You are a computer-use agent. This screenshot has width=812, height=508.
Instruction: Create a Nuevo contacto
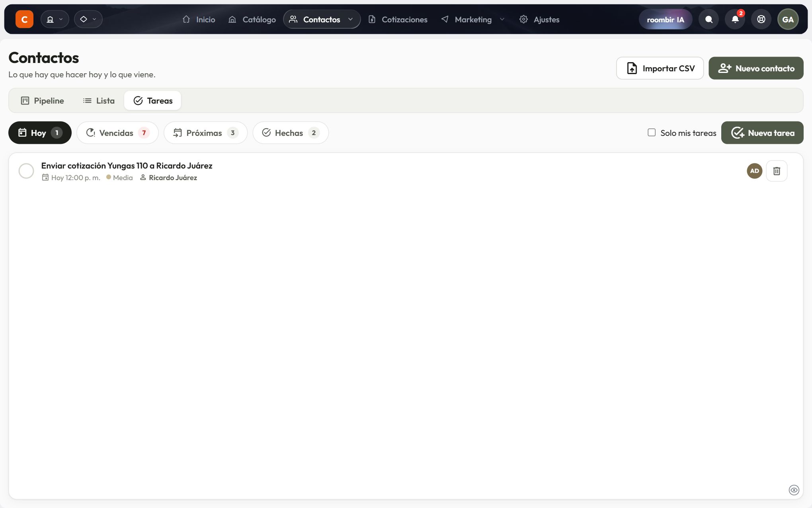click(x=756, y=68)
